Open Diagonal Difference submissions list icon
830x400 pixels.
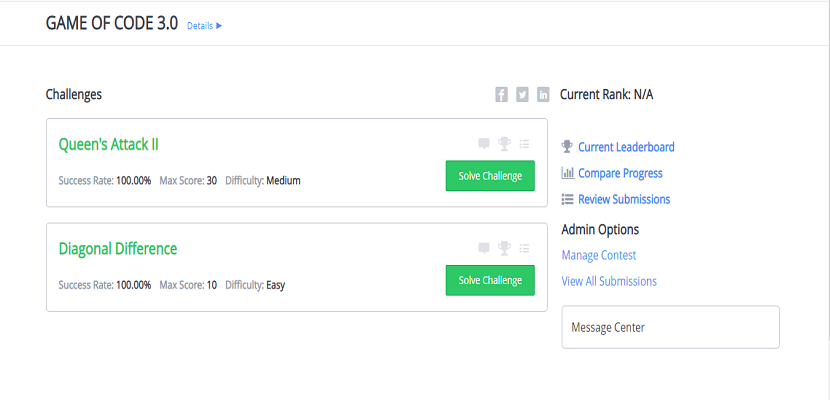(x=524, y=248)
